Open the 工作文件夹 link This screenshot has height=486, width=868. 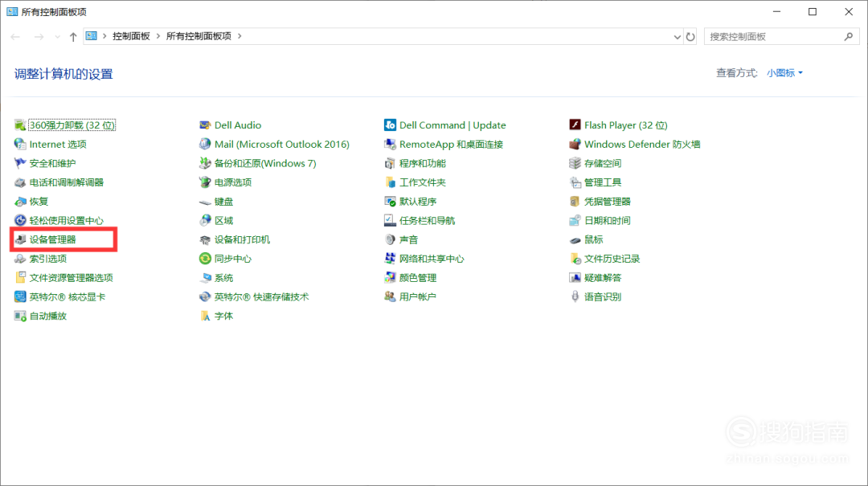click(x=423, y=182)
